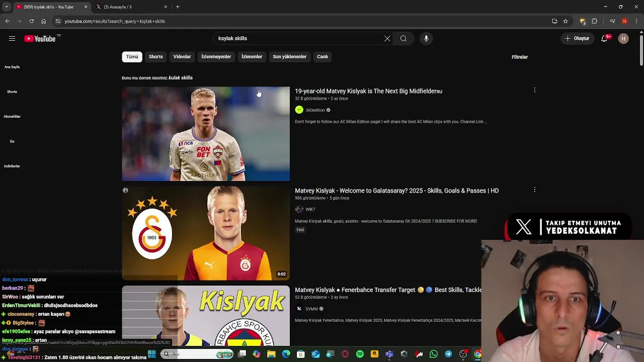Screen dimensions: 644x362
Task: Open the Siz section in the sidebar
Action: tap(12, 141)
